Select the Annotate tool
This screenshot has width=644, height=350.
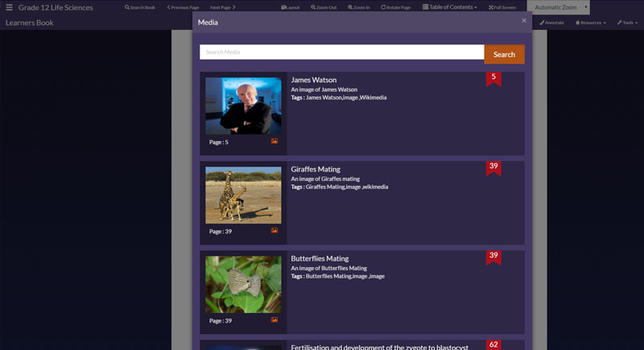coord(551,23)
